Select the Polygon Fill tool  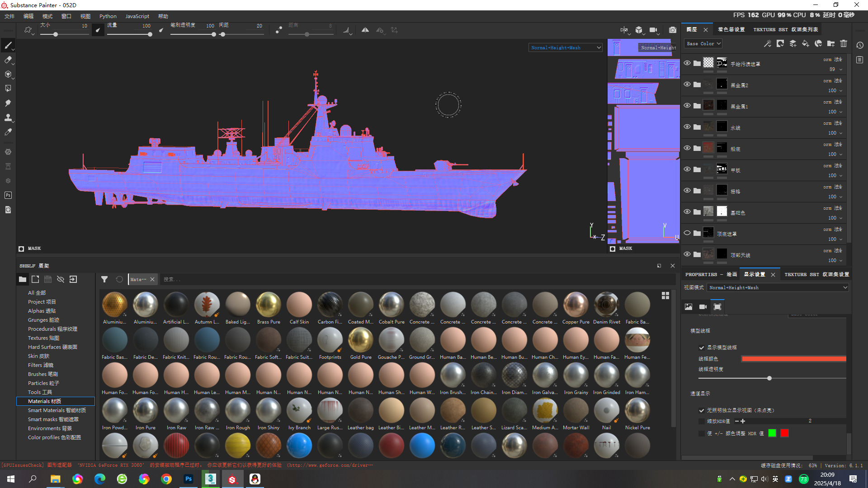[8, 89]
